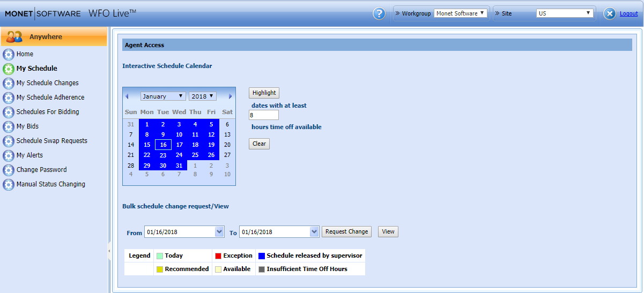
Task: Open the Site dropdown showing US
Action: (565, 13)
